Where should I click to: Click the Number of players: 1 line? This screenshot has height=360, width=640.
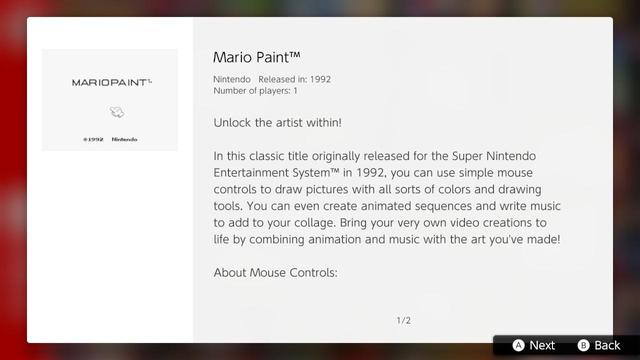(x=256, y=91)
